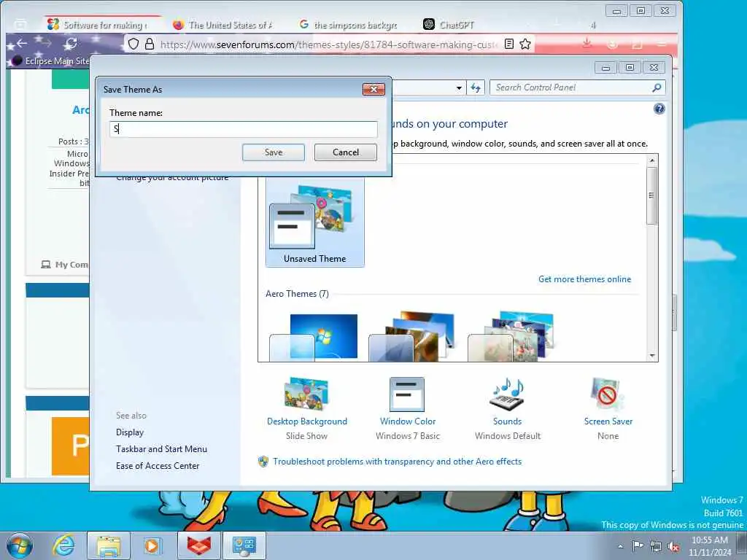The width and height of the screenshot is (747, 560).
Task: Launch Internet Explorer from the taskbar
Action: pyautogui.click(x=63, y=545)
